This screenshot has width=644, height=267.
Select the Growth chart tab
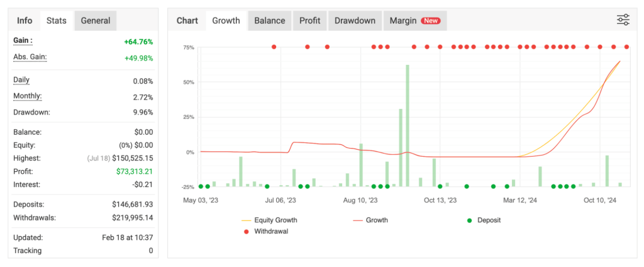coord(226,21)
